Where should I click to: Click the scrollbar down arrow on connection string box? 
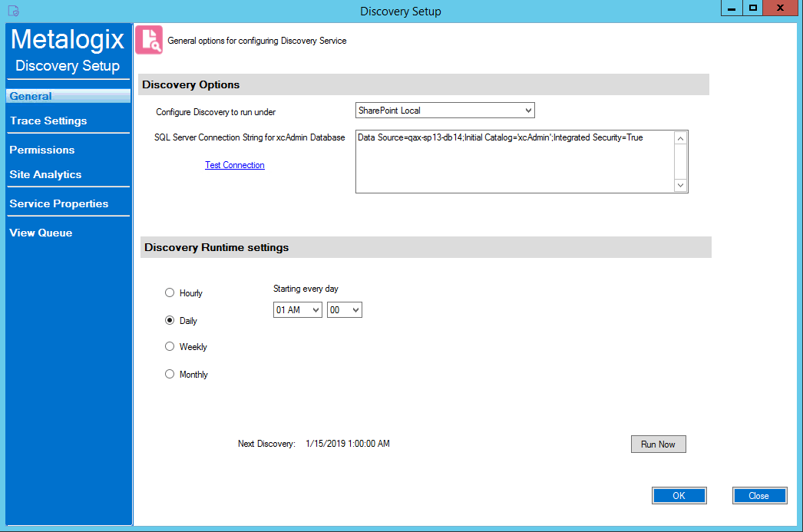coord(680,185)
